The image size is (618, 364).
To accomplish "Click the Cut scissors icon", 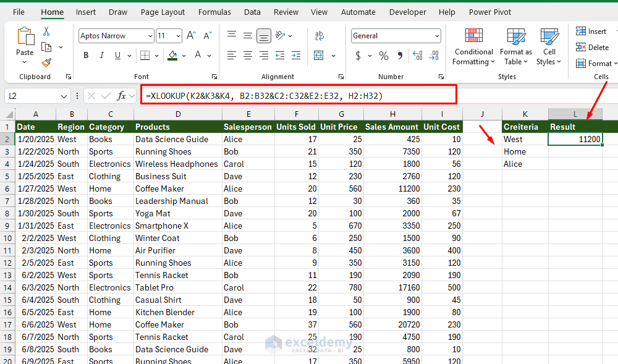I will tap(46, 32).
